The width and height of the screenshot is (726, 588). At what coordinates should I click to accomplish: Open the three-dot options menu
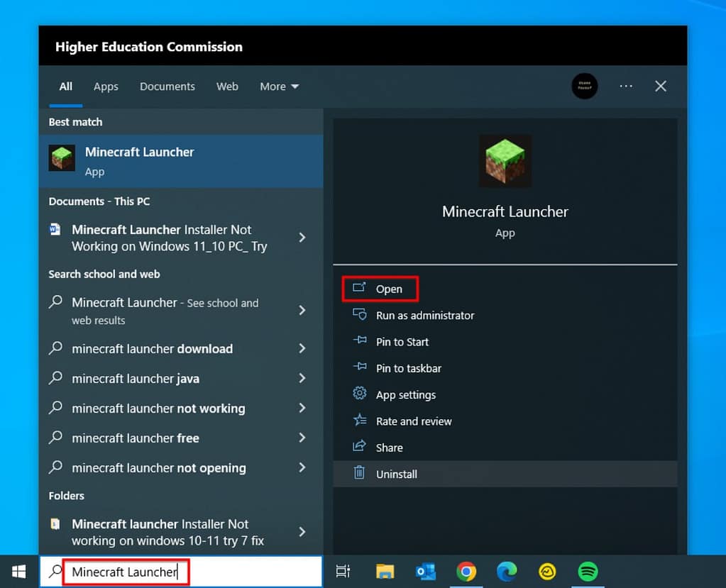tap(626, 86)
